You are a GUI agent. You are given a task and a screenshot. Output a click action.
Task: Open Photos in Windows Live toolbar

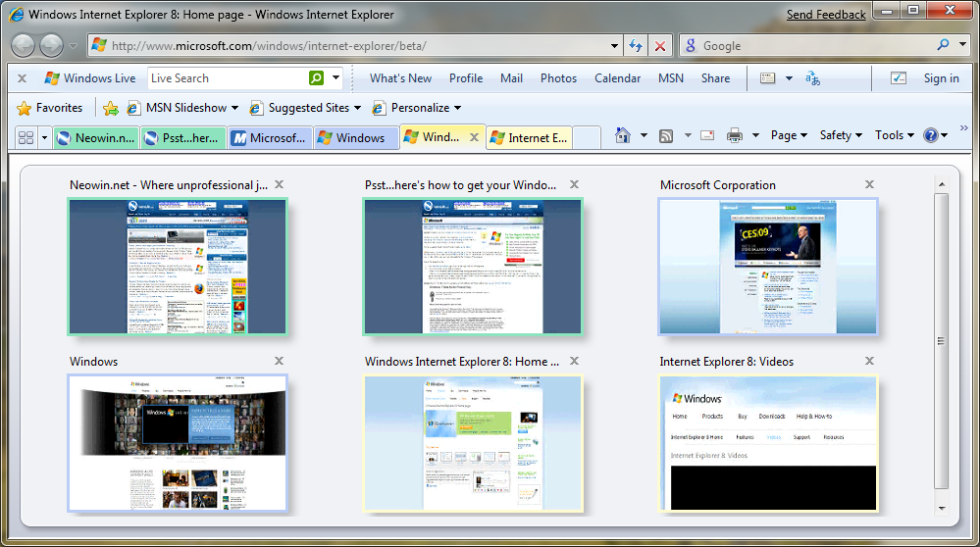pyautogui.click(x=558, y=78)
